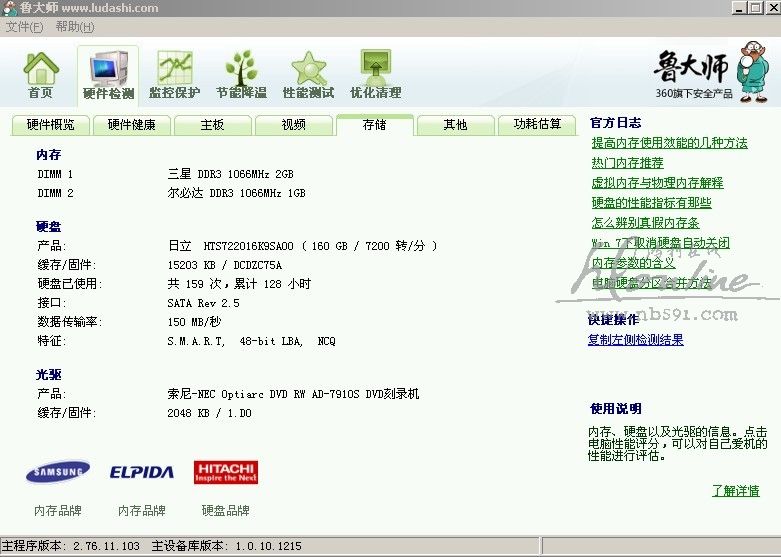781x557 pixels.
Task: Switch to the 硬件概览 tab
Action: click(x=50, y=125)
